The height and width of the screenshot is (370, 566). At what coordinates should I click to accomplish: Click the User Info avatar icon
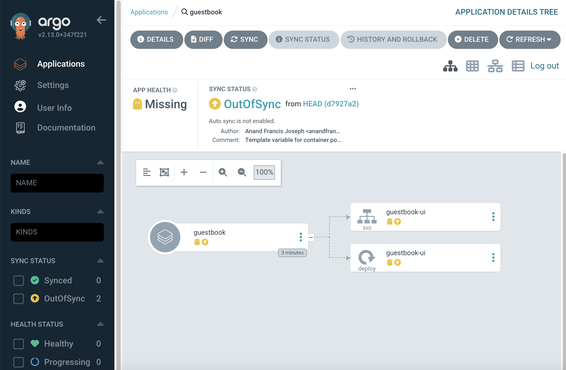[20, 106]
